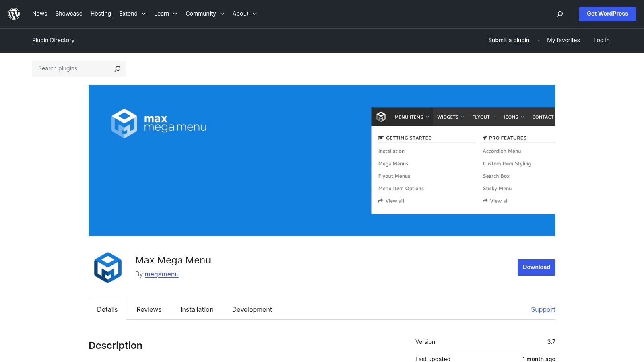Open the site search magnifier icon
The image size is (644, 362).
coord(559,14)
